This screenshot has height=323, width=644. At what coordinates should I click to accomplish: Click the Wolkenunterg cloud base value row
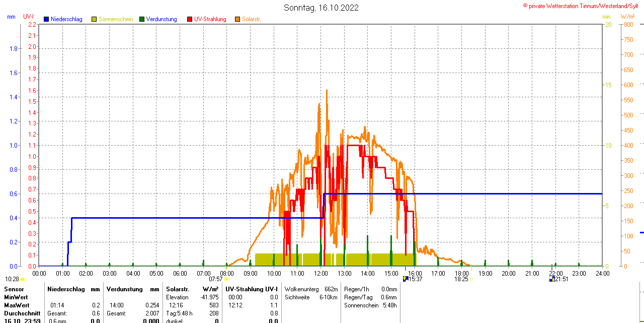(311, 289)
